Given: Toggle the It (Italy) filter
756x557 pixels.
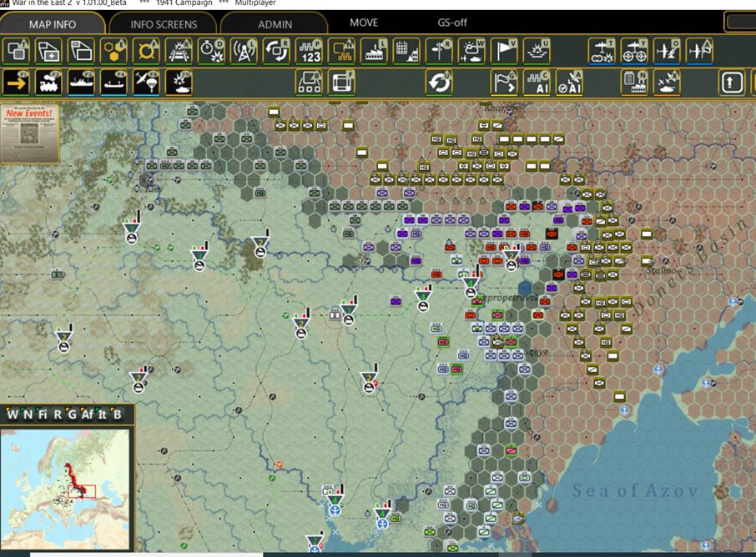Looking at the screenshot, I should pos(102,414).
